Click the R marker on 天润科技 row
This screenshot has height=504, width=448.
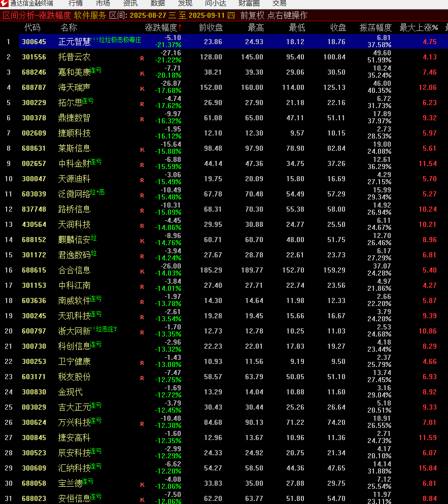[142, 226]
